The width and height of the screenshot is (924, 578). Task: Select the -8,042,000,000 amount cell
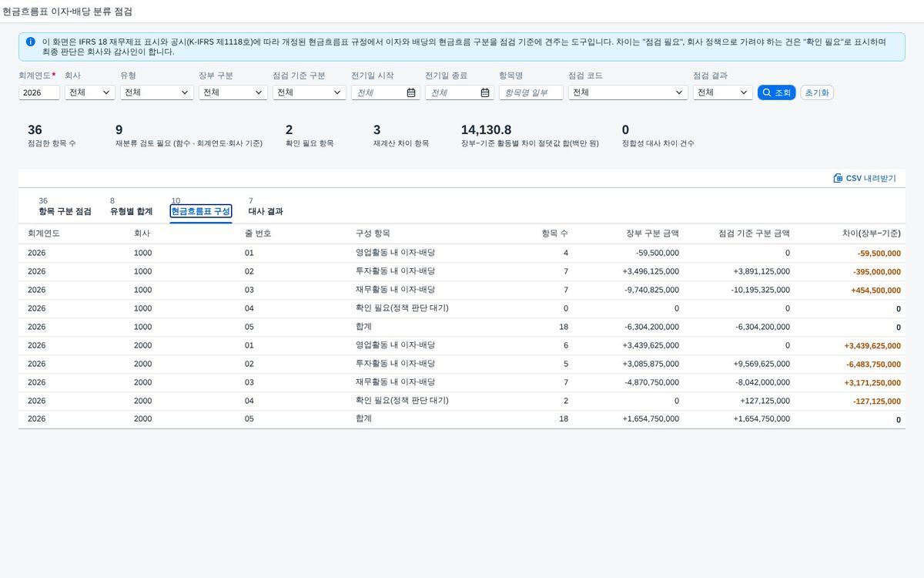click(762, 382)
